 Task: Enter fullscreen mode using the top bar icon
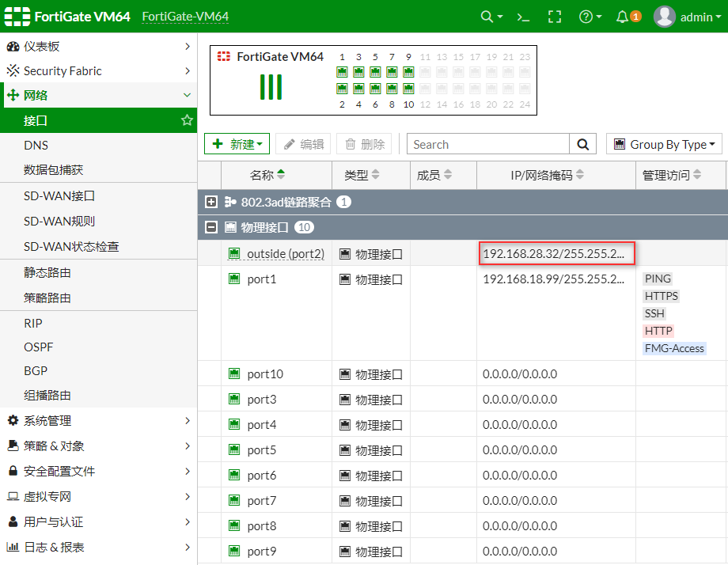click(554, 16)
